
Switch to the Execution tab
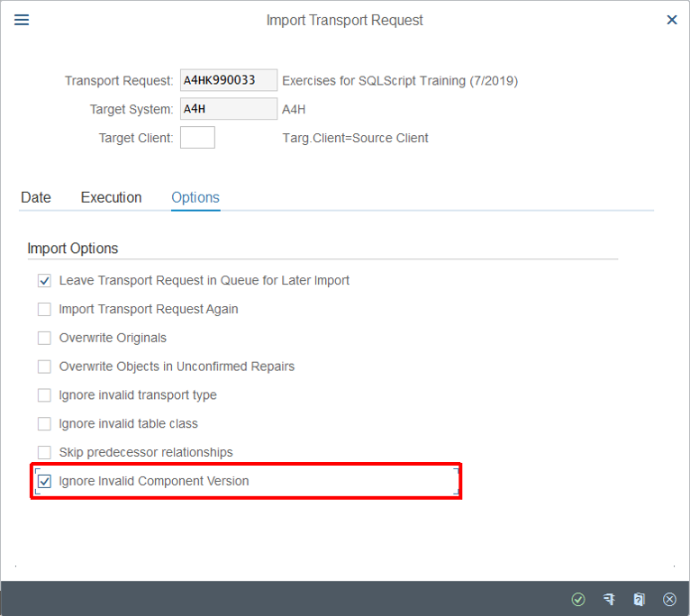pyautogui.click(x=112, y=197)
